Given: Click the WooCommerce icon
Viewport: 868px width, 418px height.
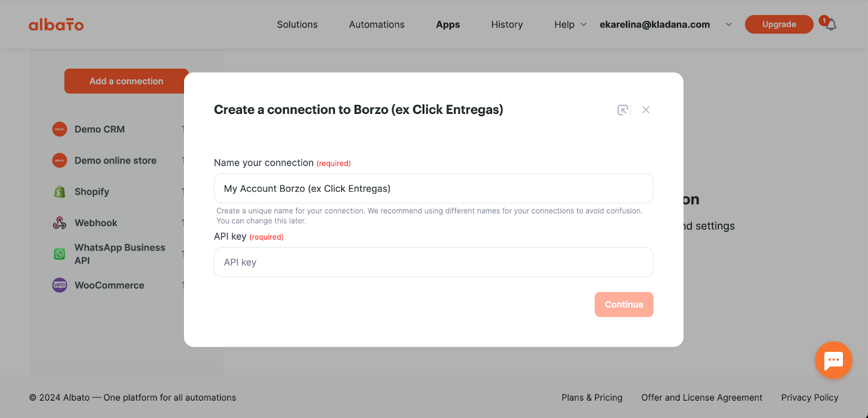Looking at the screenshot, I should click(x=60, y=285).
